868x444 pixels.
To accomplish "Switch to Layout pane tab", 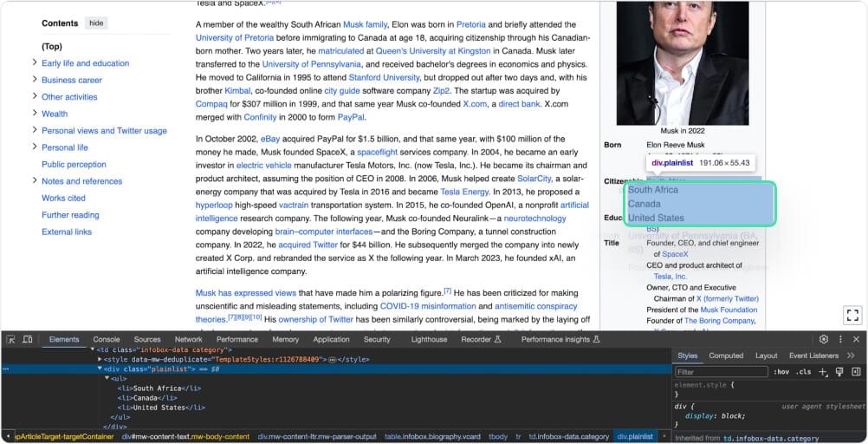I will [766, 356].
